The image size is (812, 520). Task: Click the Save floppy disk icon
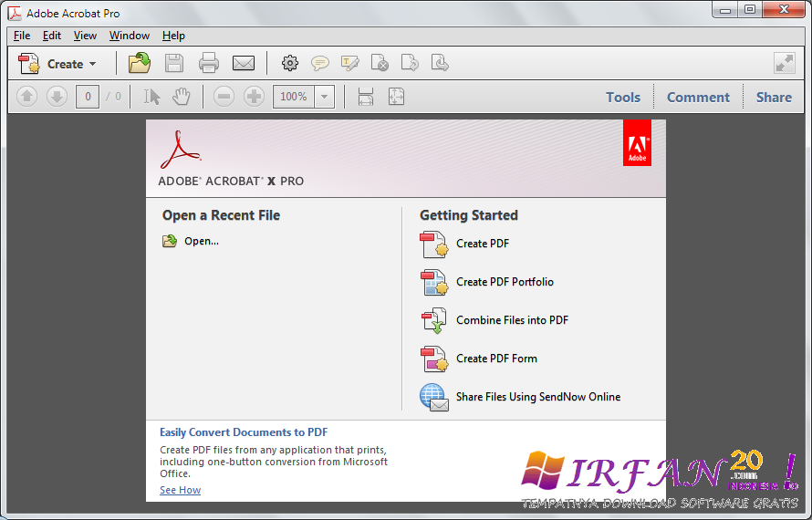tap(174, 63)
